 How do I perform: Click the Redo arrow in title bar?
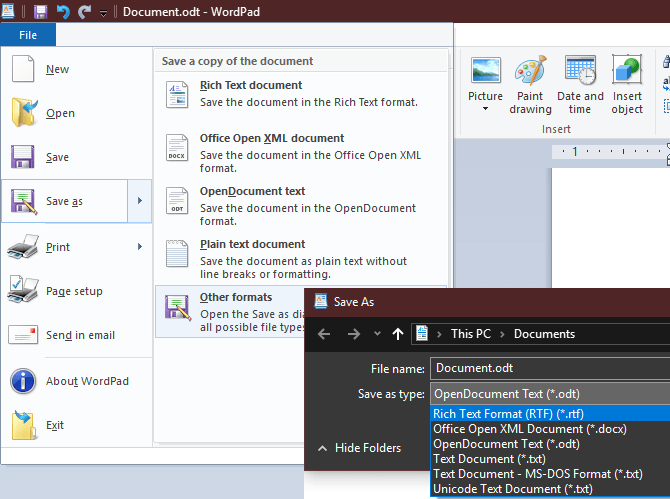(x=84, y=12)
